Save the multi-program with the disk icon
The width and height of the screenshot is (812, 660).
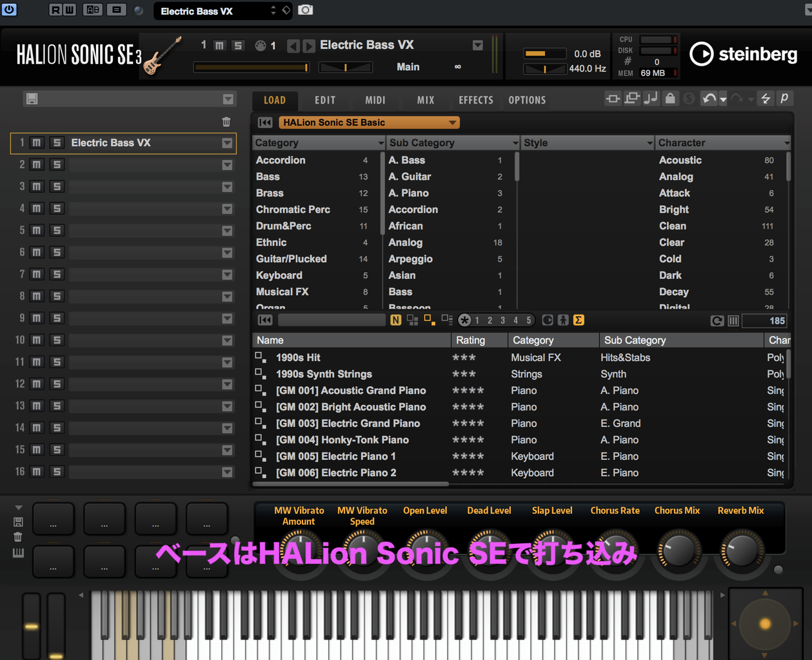pyautogui.click(x=32, y=99)
